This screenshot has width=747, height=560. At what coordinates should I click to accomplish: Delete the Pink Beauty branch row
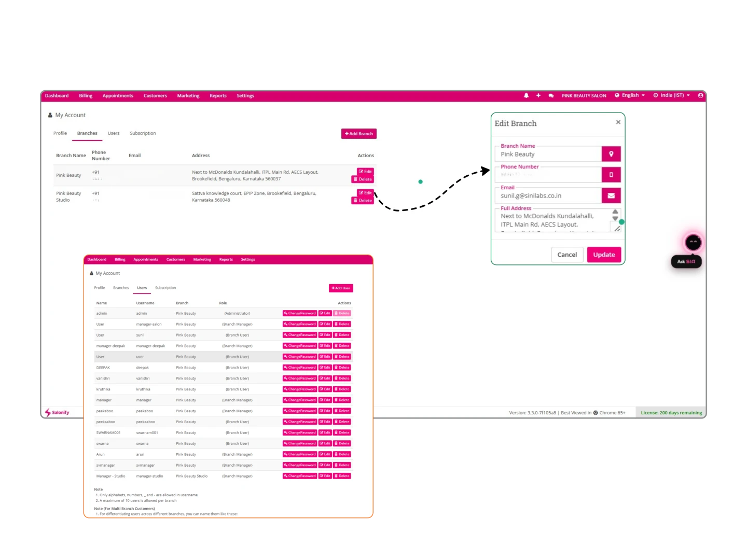pyautogui.click(x=363, y=179)
